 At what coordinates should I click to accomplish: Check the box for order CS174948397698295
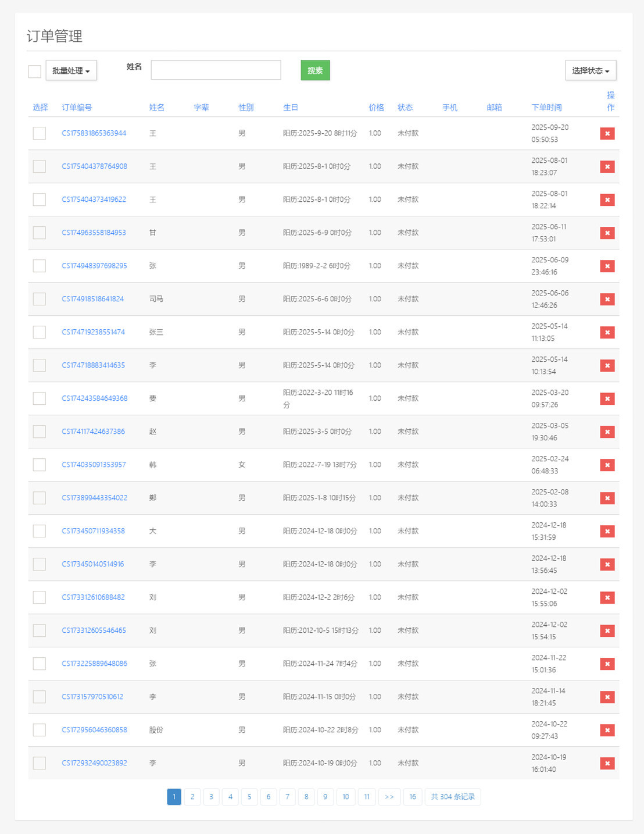point(40,266)
